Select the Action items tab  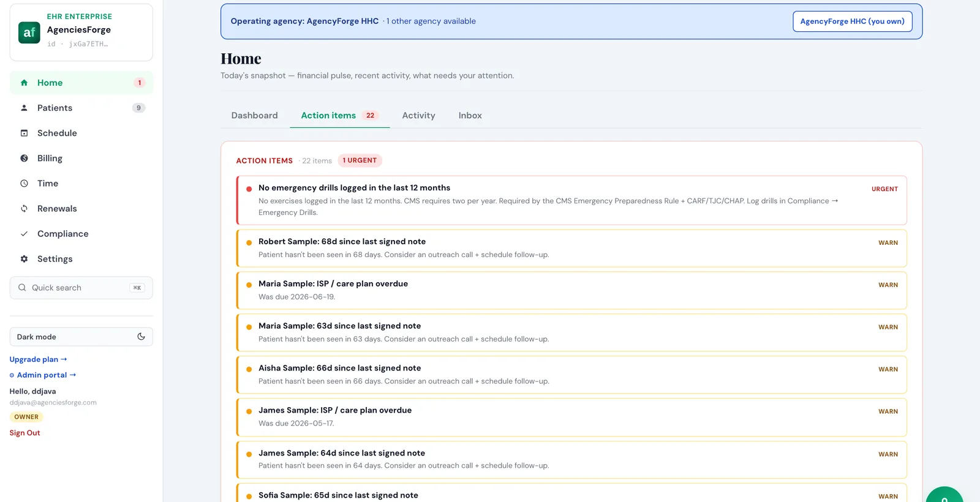(x=340, y=115)
